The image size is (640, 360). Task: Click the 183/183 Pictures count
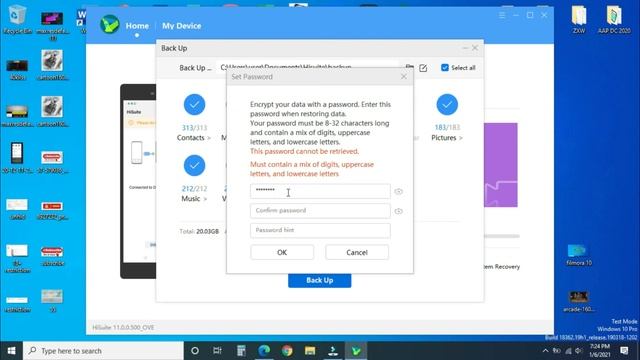point(447,128)
